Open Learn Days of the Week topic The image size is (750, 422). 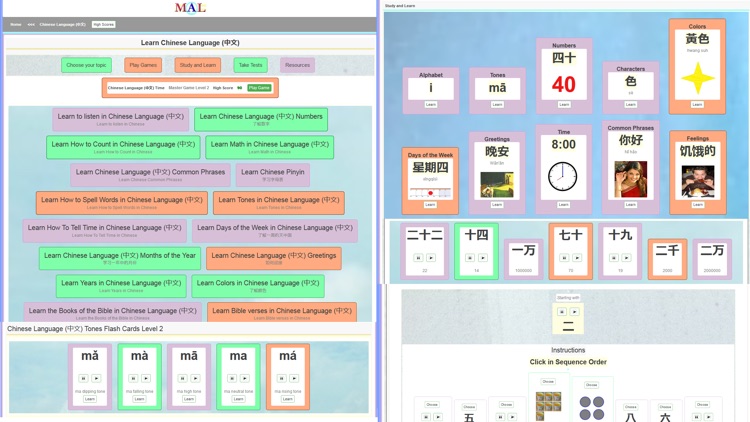(275, 230)
